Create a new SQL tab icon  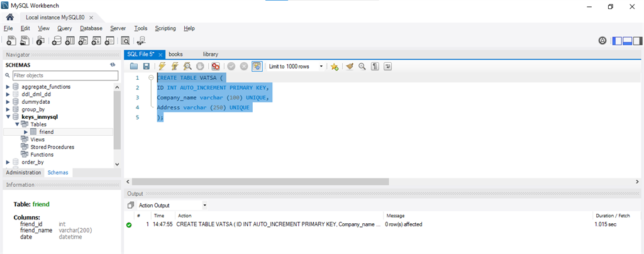(x=12, y=40)
